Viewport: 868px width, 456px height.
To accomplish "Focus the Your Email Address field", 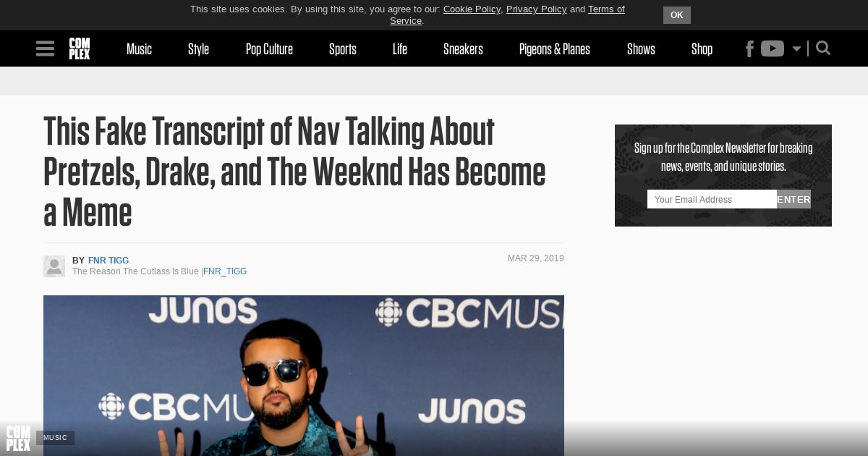I will pyautogui.click(x=712, y=199).
